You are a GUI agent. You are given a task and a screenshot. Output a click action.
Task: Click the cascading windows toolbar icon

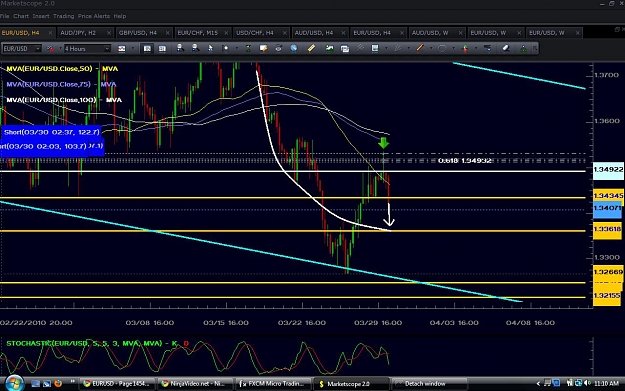click(345, 49)
